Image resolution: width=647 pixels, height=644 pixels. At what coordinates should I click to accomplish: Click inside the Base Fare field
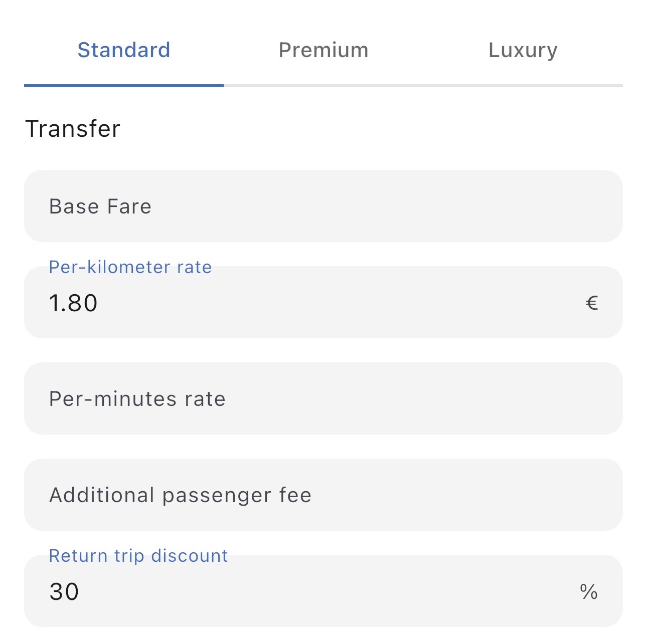tap(323, 205)
